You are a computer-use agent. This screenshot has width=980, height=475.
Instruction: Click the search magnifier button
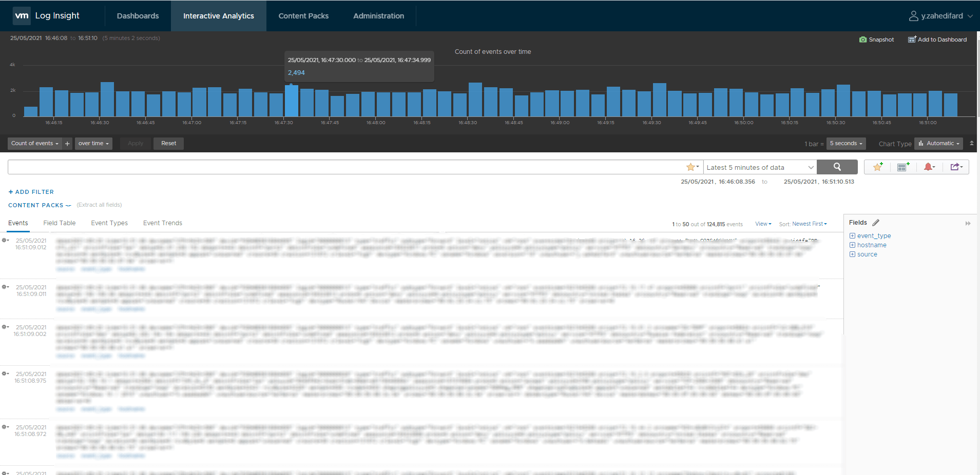(x=837, y=167)
